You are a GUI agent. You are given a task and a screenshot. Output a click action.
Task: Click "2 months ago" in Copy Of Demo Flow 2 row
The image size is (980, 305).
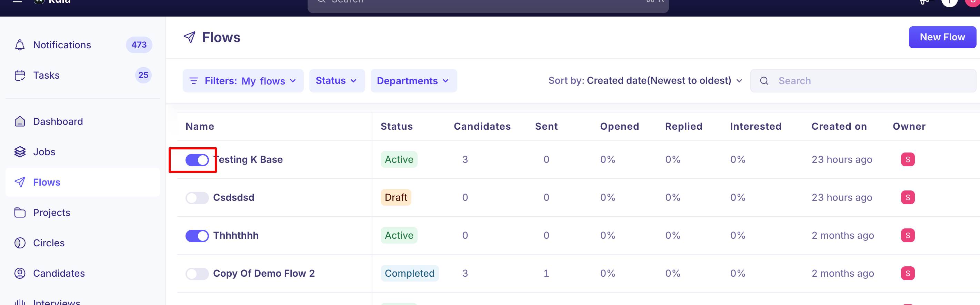(x=843, y=273)
